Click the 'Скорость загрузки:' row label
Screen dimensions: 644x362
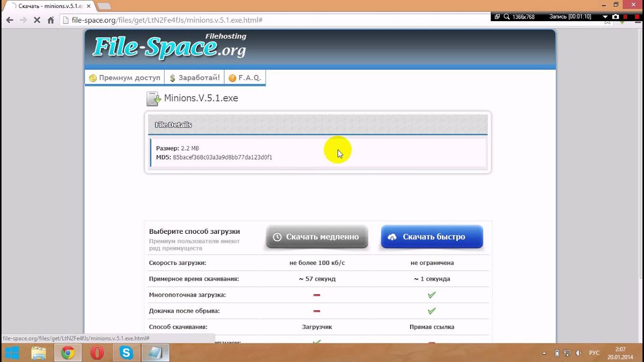tap(177, 263)
